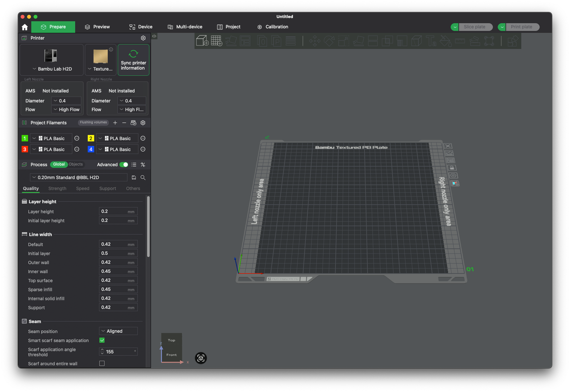Click green filament 1 color swatch
Image resolution: width=570 pixels, height=392 pixels.
pos(25,138)
